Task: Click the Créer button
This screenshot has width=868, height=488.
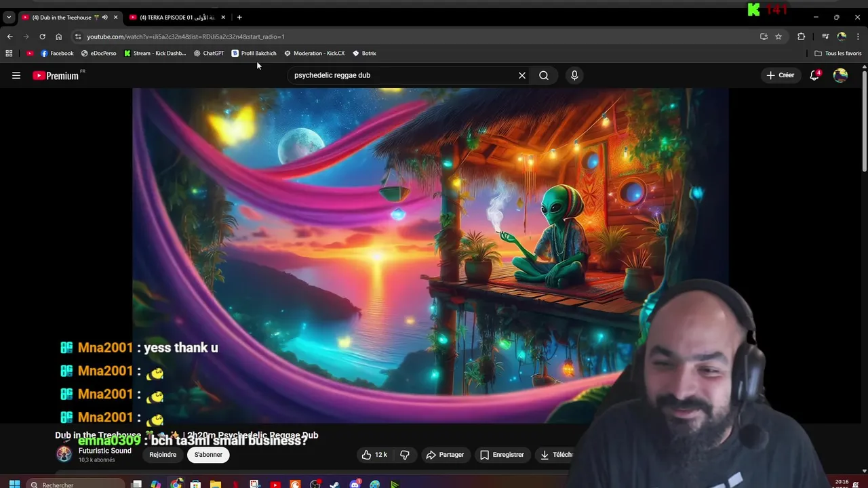Action: 780,75
